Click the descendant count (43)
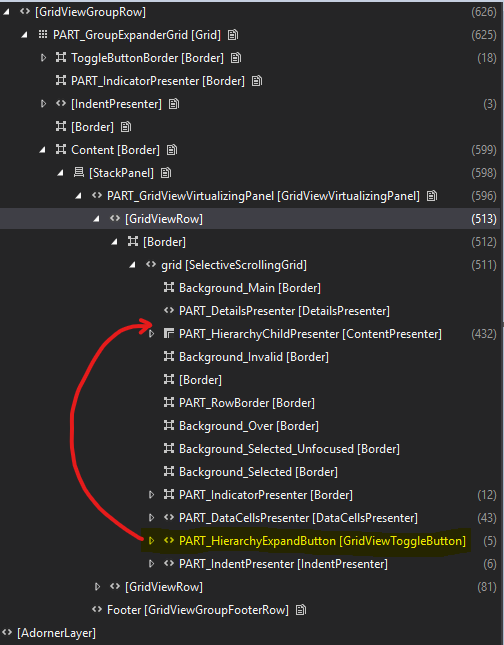This screenshot has width=504, height=645. 487,518
